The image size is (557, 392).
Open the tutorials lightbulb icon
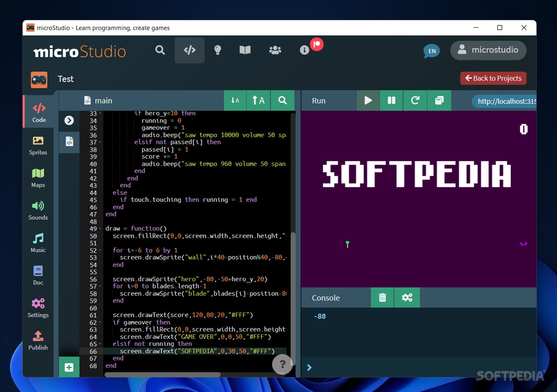pyautogui.click(x=218, y=50)
